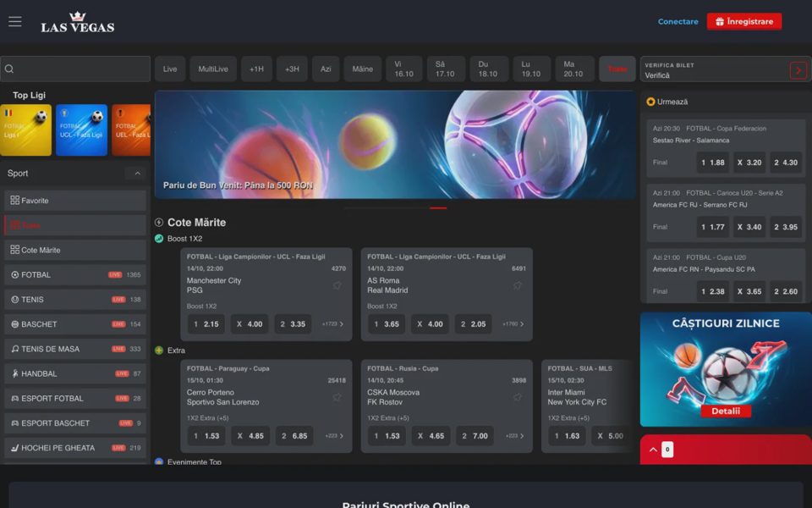Favorite the AS Roma vs Real Madrid match
This screenshot has height=508, width=812.
point(518,285)
